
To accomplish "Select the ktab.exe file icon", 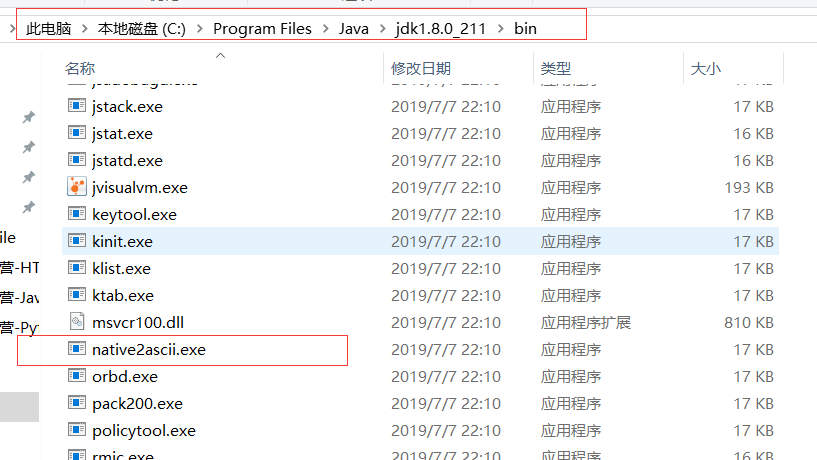I will click(77, 295).
